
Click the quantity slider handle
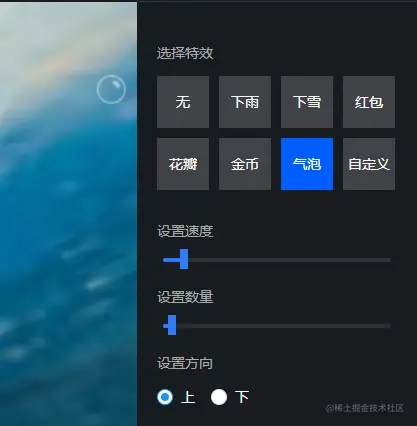pos(172,325)
